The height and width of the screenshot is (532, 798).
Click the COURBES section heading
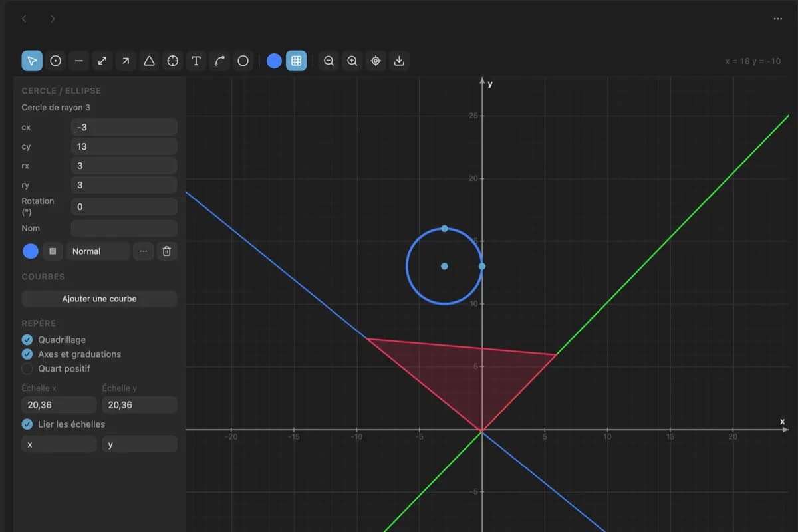(43, 277)
